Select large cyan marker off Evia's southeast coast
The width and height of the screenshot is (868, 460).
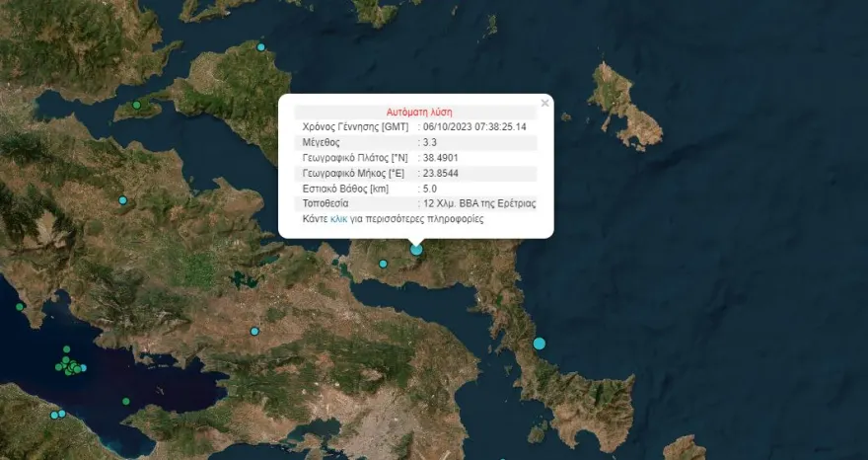[540, 344]
